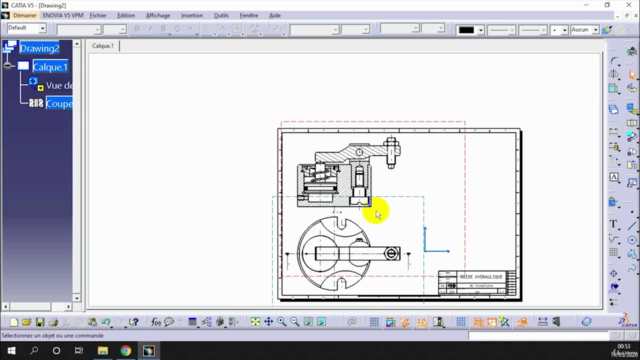
Task: Open the Fenêtre menu
Action: click(x=249, y=16)
